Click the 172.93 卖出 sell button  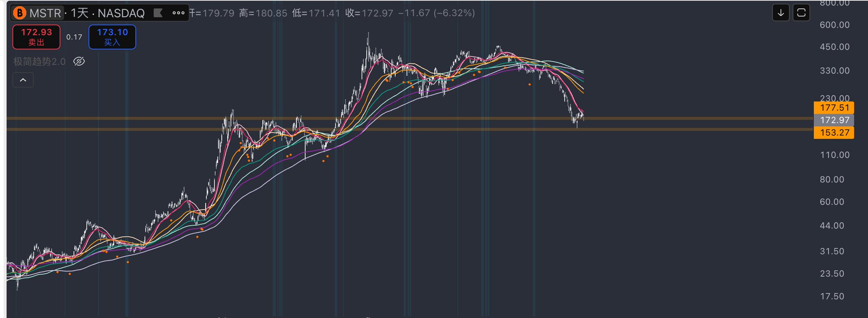(36, 37)
